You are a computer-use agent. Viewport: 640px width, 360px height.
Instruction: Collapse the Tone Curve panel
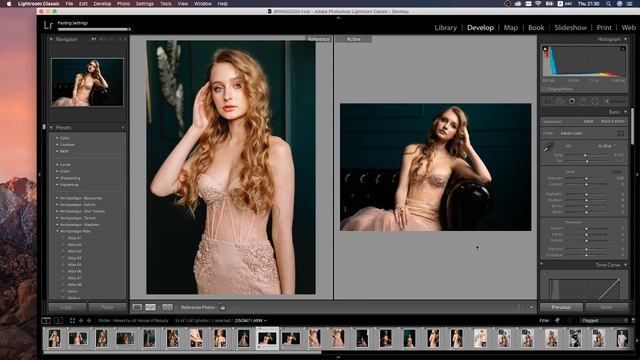point(625,265)
